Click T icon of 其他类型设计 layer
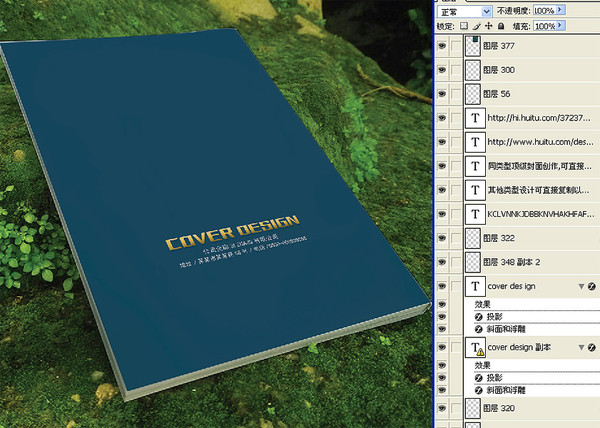 tap(475, 190)
